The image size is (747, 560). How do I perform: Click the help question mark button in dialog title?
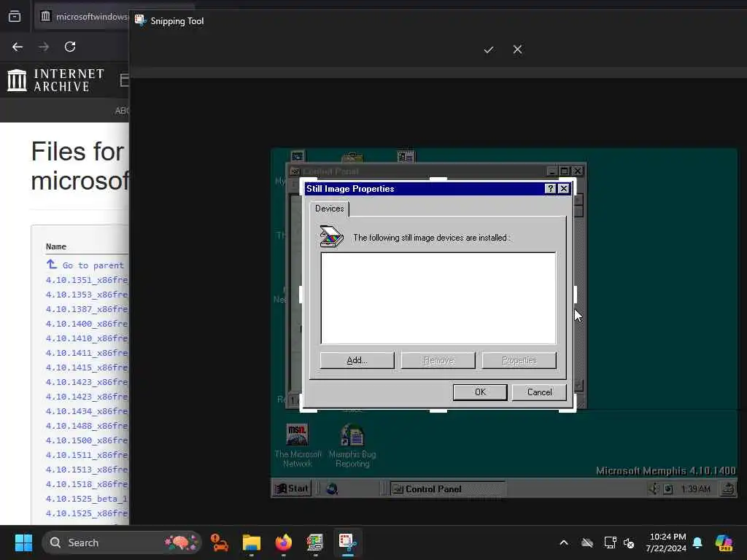coord(550,189)
